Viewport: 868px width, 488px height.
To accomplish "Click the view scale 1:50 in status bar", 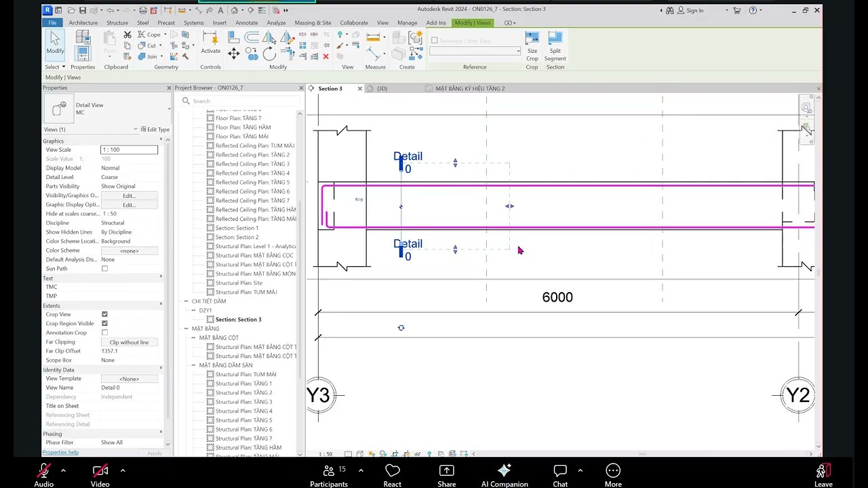I will click(325, 454).
